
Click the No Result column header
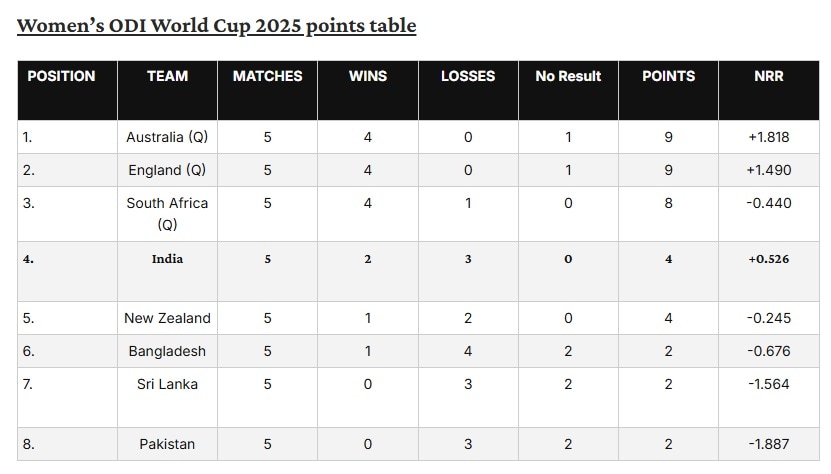click(x=568, y=76)
